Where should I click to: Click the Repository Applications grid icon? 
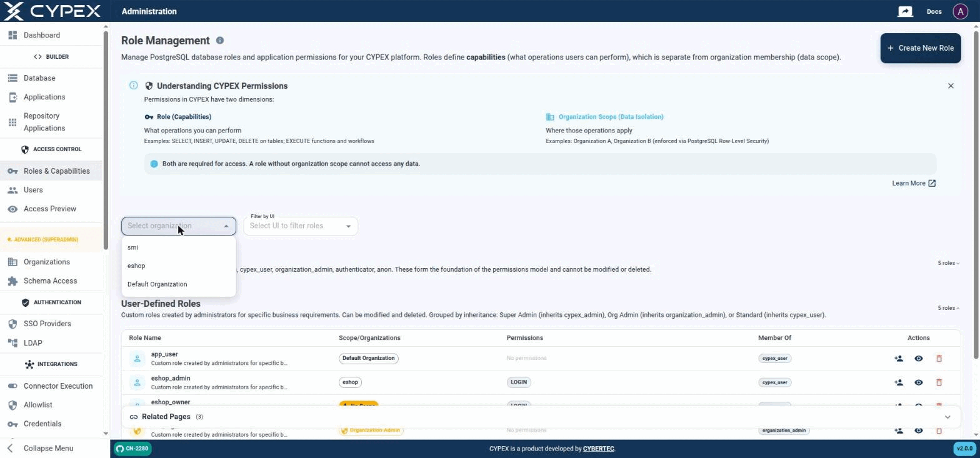(x=12, y=122)
